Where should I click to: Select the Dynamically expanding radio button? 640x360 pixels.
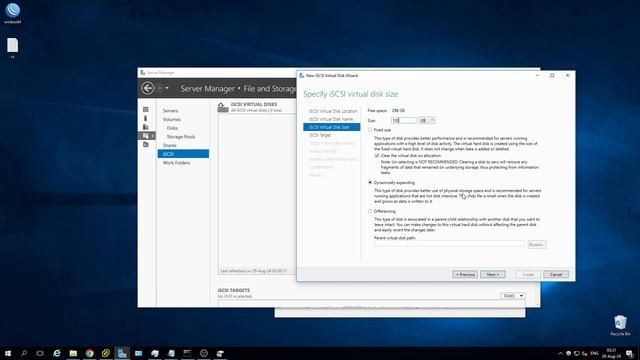[370, 182]
